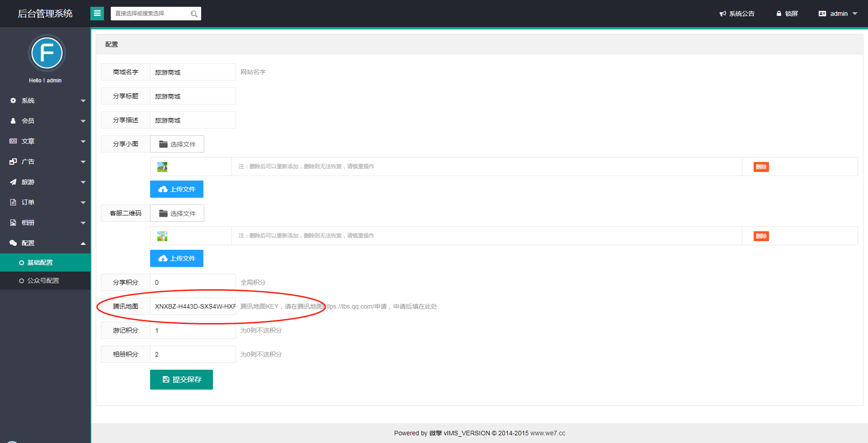Click the 商城名字 input field
The width and height of the screenshot is (868, 443).
193,72
